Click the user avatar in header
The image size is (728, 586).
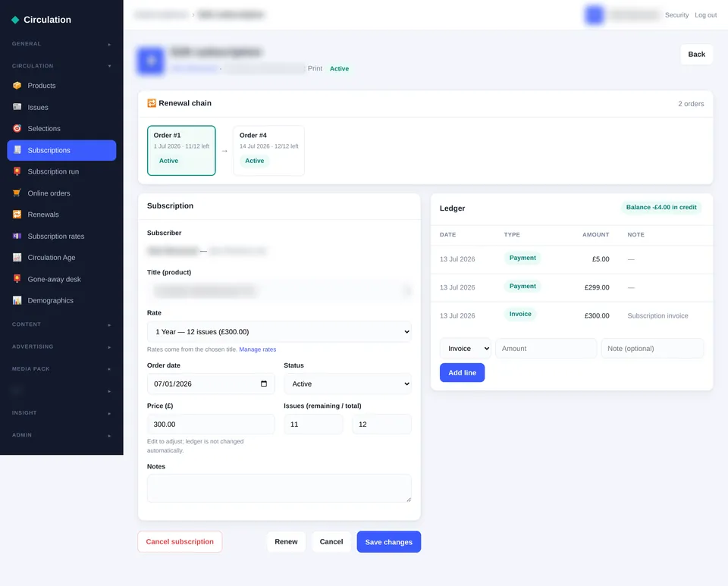594,15
